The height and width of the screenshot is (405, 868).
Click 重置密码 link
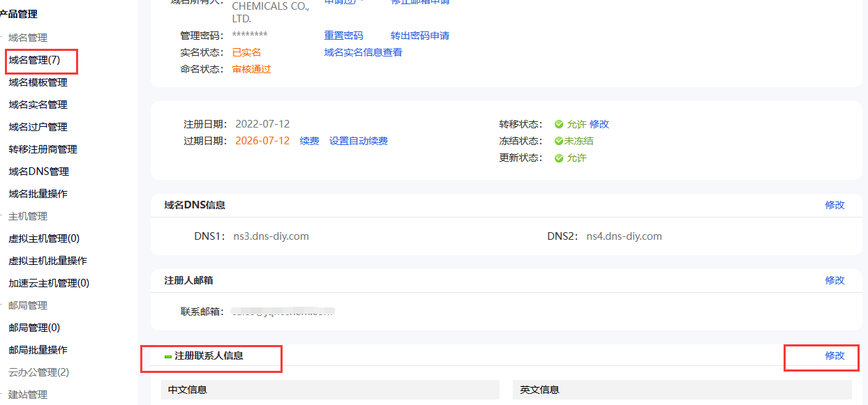coord(343,36)
